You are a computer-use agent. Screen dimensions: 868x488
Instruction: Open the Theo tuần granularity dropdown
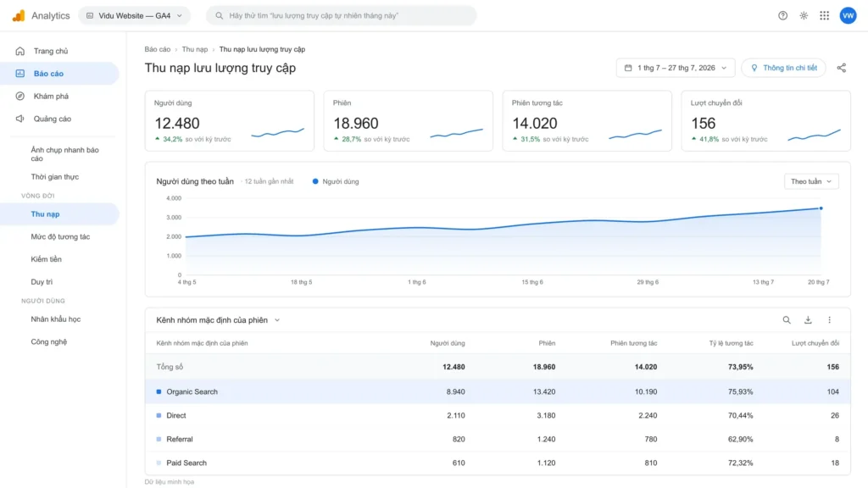tap(811, 181)
